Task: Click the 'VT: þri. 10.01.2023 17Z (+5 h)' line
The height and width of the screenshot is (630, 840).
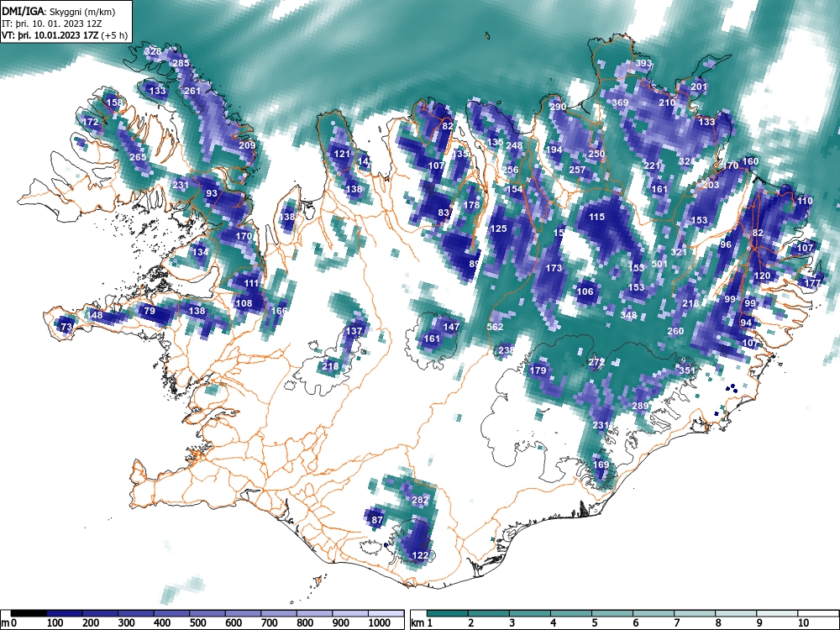Action: (65, 35)
